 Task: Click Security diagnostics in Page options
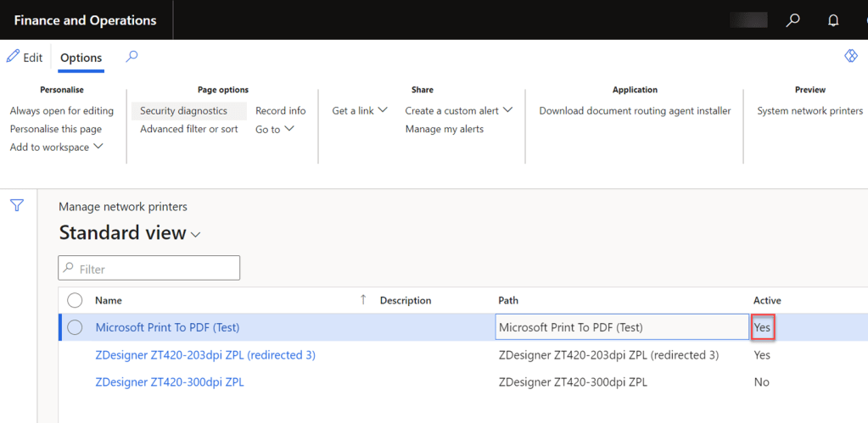(184, 110)
